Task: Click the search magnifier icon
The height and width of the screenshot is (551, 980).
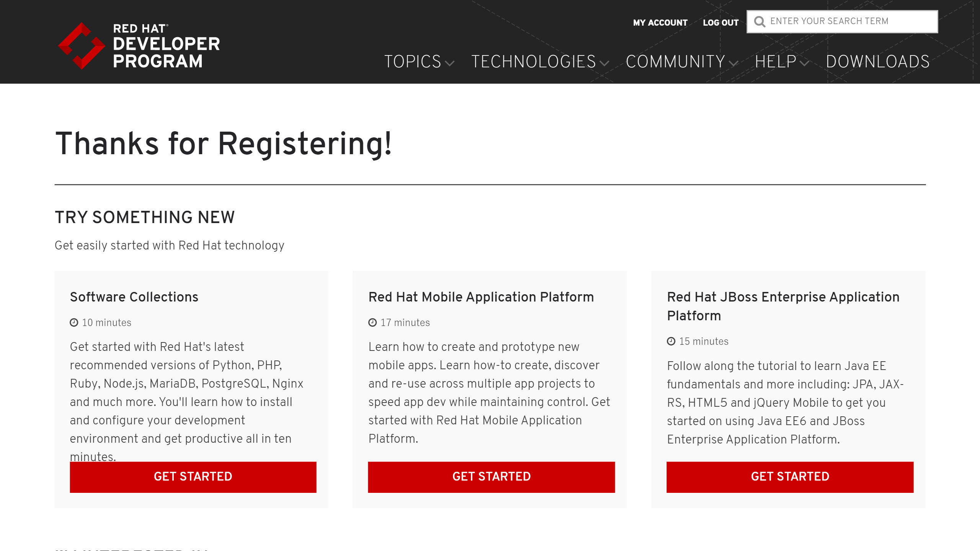Action: pos(759,22)
